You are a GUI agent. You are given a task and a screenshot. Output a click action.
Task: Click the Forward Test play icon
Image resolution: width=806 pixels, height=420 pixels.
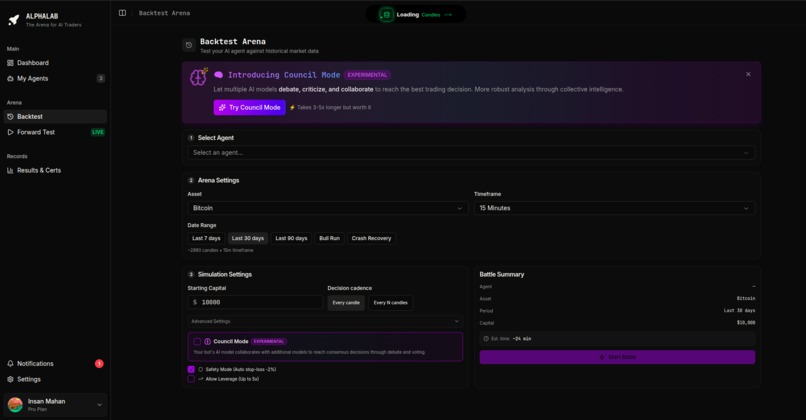(x=10, y=132)
